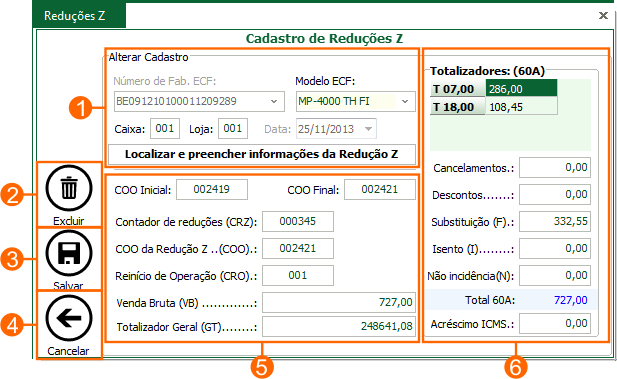617x379 pixels.
Task: Click the Alterar Cadastro group label
Action: (148, 57)
